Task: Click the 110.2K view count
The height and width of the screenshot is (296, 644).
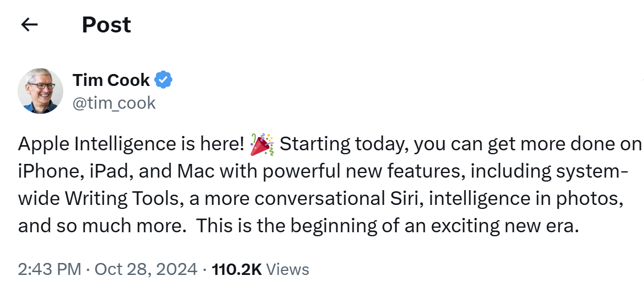Action: point(236,269)
